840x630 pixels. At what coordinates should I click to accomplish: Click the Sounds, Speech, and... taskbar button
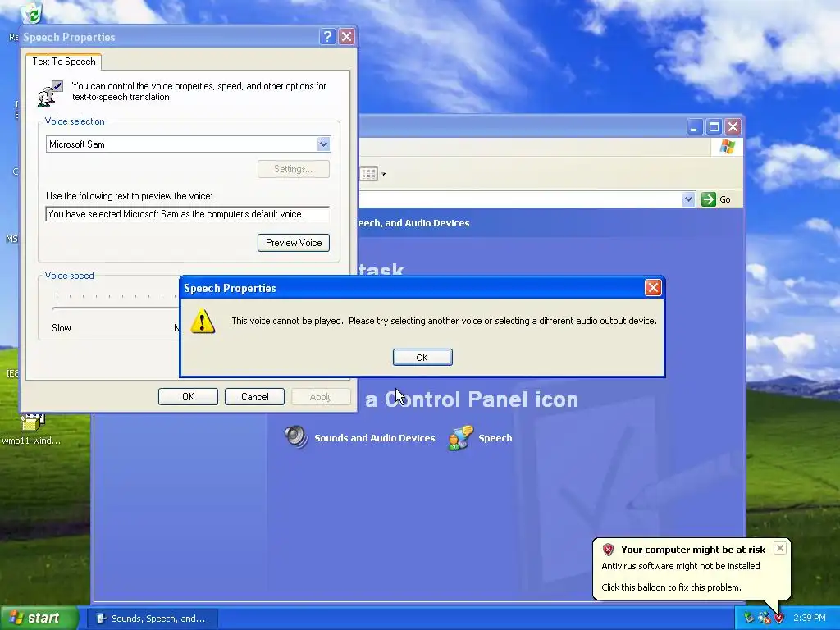tap(153, 619)
